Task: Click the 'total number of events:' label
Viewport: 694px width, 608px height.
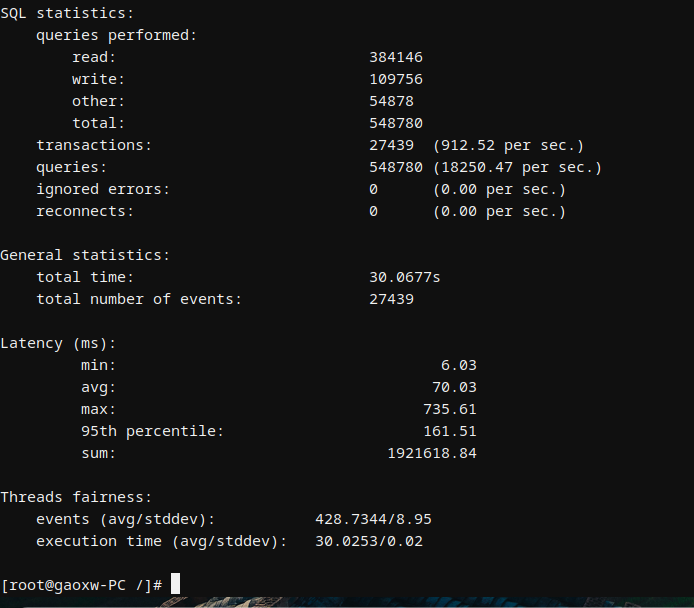Action: click(x=139, y=299)
